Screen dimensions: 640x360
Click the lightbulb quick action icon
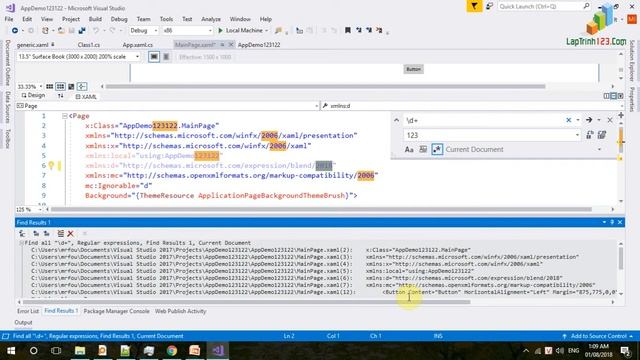[51, 165]
